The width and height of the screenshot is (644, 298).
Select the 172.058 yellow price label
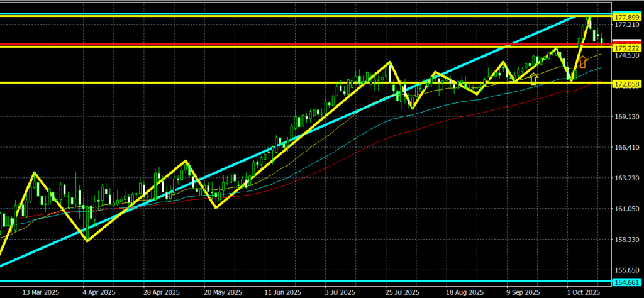pyautogui.click(x=626, y=84)
